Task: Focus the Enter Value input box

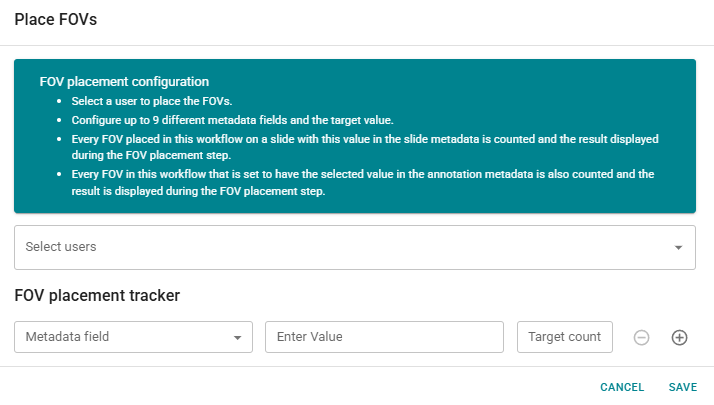Action: tap(384, 337)
